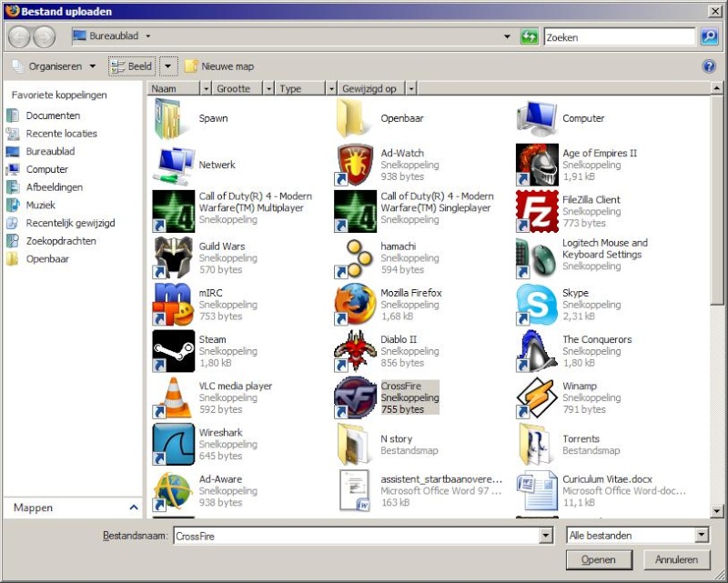Select assistent_startbaanovere Word file icon
Viewport: 728px width, 583px height.
(x=356, y=490)
